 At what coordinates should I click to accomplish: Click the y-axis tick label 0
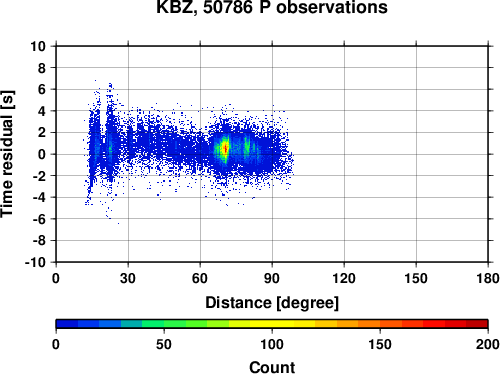point(42,154)
